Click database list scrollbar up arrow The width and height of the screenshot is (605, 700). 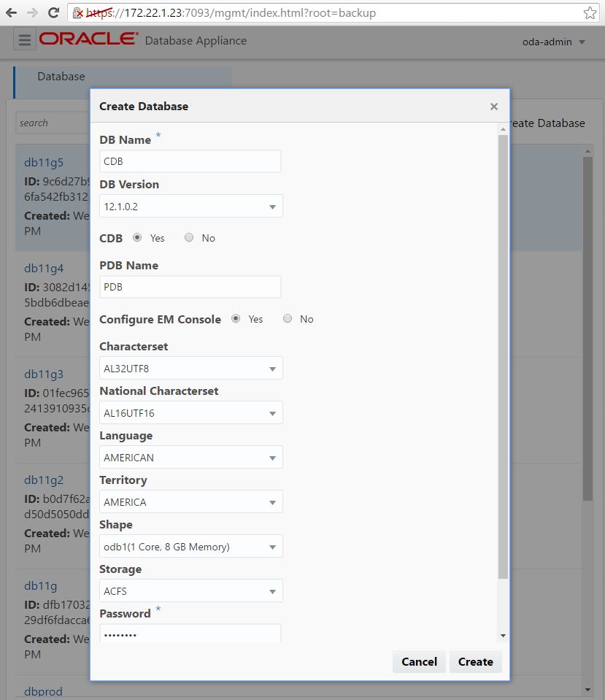point(587,151)
